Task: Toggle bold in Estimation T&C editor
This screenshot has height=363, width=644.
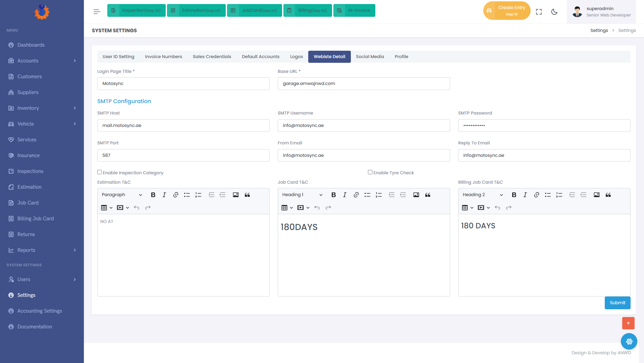Action: 153,195
